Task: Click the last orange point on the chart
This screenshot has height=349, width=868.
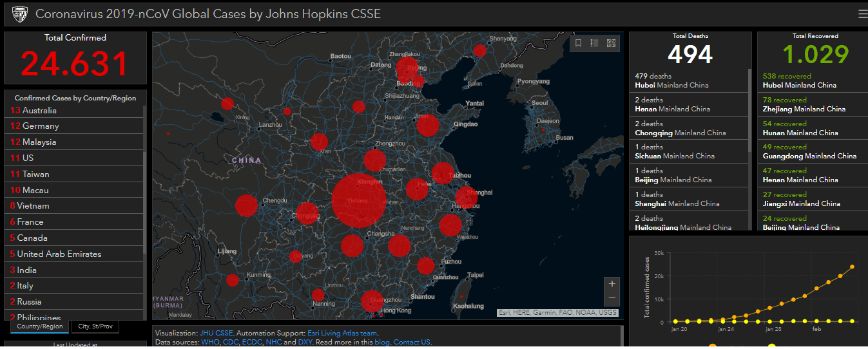Action: click(x=852, y=267)
